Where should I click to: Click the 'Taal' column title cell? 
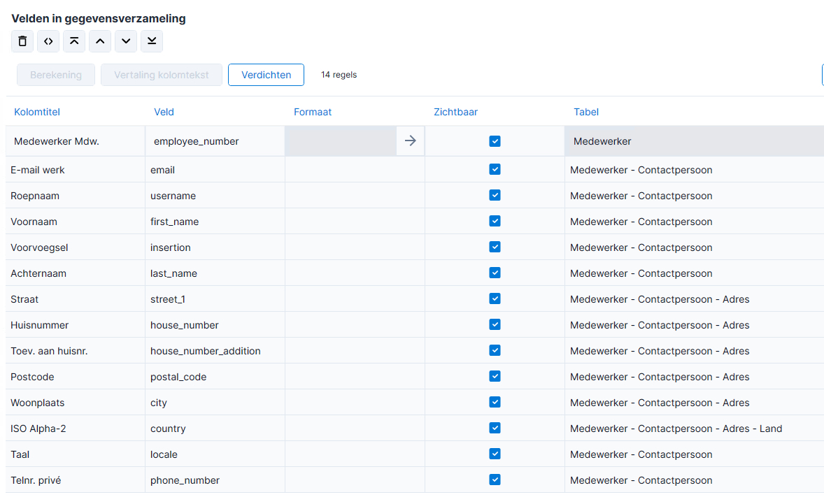pos(75,454)
